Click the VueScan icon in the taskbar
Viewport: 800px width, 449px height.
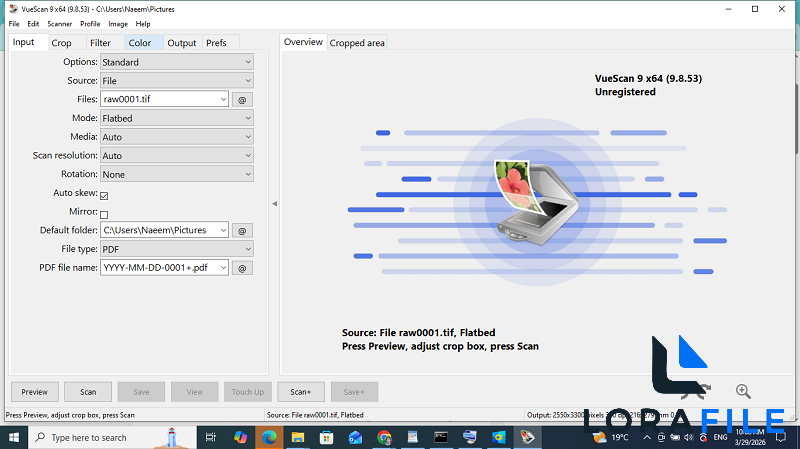[527, 437]
